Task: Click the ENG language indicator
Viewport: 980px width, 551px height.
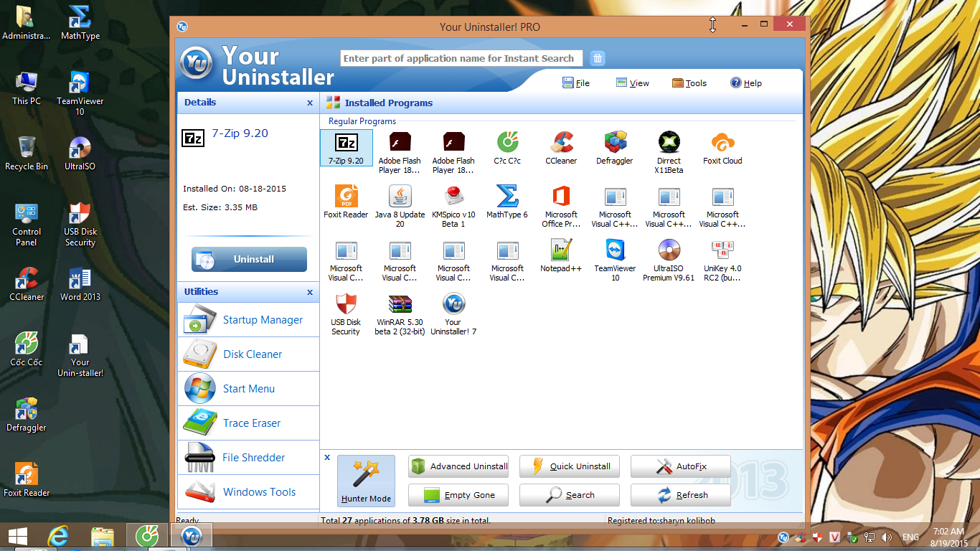Action: click(910, 537)
